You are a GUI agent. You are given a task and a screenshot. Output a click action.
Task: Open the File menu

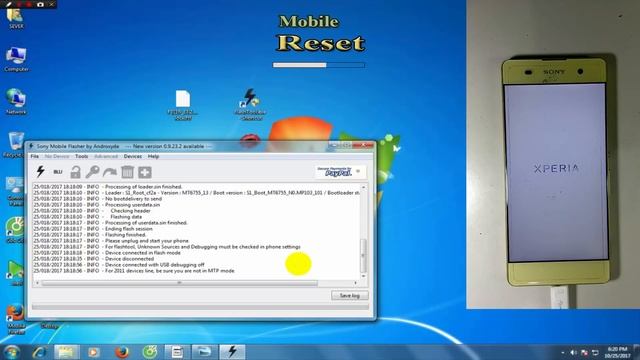pyautogui.click(x=35, y=156)
